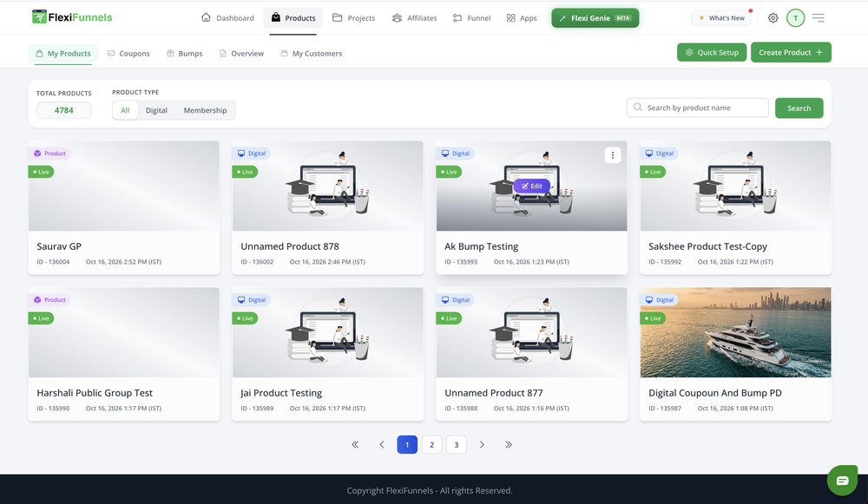Click ID - 135987 under Digital Coupoun product
The height and width of the screenshot is (504, 868).
(x=664, y=409)
